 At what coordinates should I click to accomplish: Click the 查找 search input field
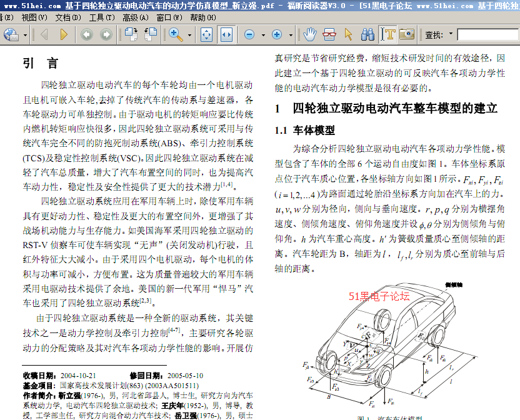pos(488,34)
